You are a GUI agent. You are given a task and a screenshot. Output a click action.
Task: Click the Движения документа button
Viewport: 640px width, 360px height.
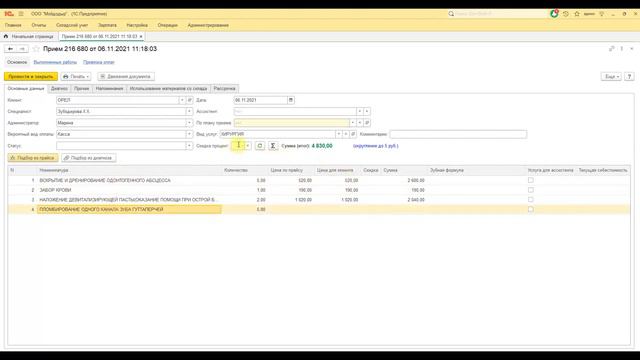(x=126, y=76)
